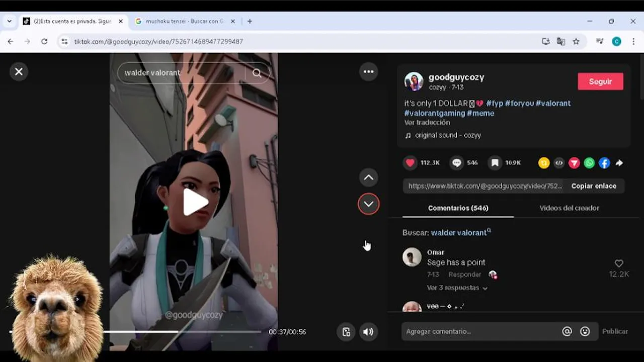This screenshot has width=644, height=362.
Task: Open Chrome profile avatar
Action: pos(616,42)
